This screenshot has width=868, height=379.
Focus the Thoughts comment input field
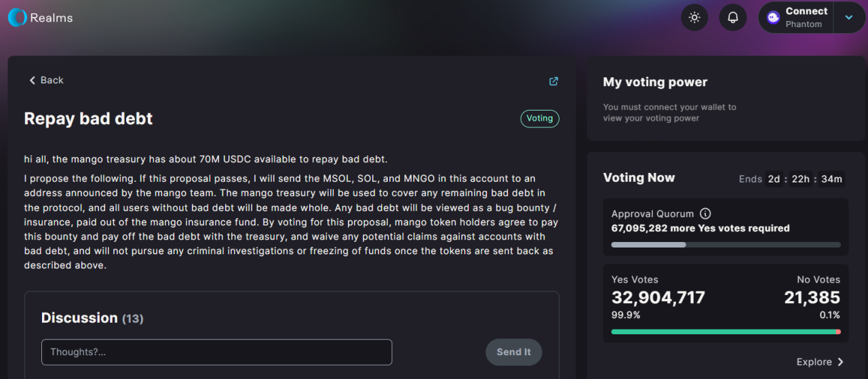pos(217,352)
